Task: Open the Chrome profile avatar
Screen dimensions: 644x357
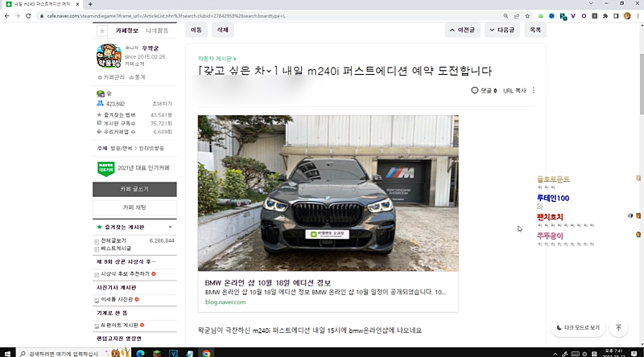Action: (627, 16)
